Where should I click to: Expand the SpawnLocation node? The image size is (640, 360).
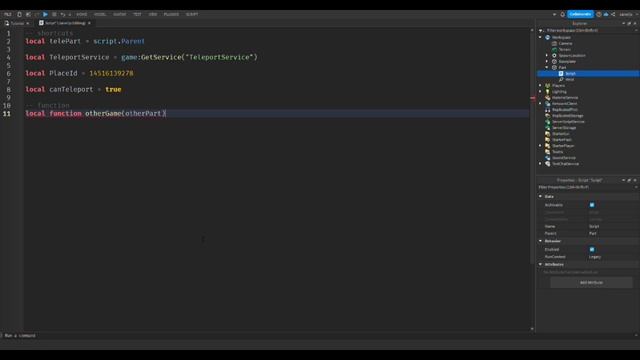pos(547,56)
